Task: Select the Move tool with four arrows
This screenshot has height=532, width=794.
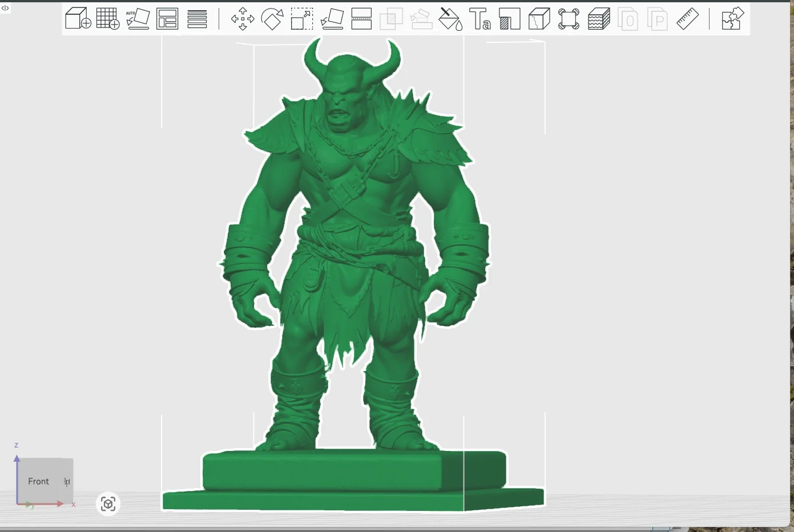Action: pyautogui.click(x=243, y=19)
